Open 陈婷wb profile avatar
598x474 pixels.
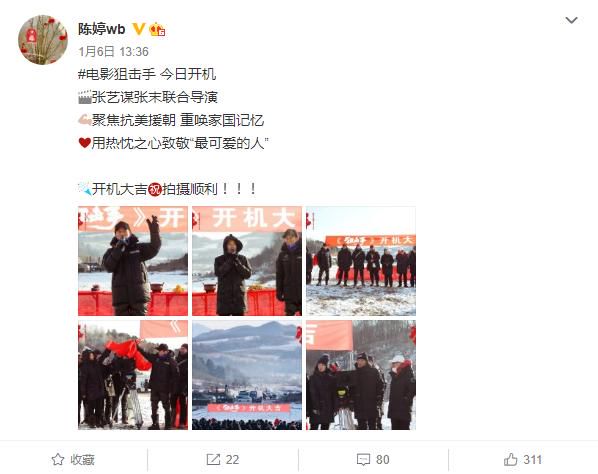tap(43, 40)
